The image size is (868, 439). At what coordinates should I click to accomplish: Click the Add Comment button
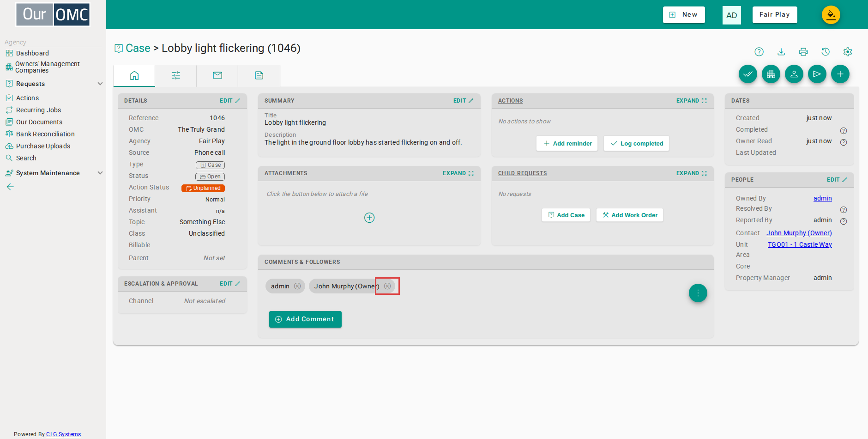(305, 319)
